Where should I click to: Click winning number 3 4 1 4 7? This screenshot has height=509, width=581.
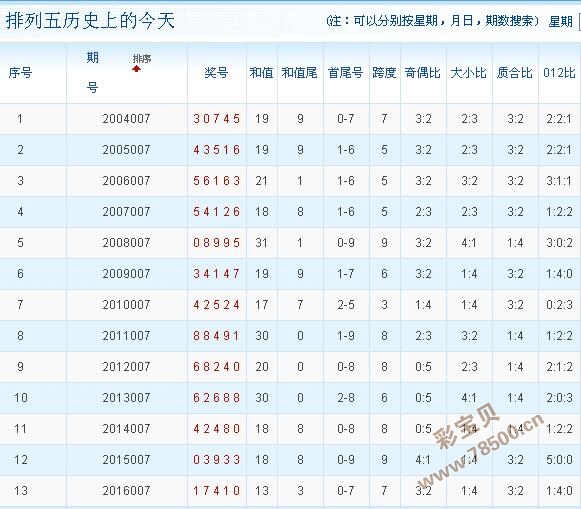(x=217, y=274)
